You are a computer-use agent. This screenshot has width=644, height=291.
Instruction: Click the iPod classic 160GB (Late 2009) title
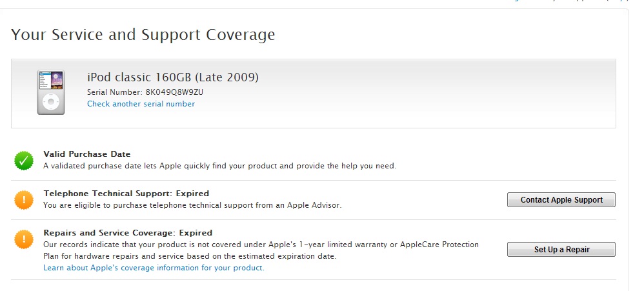click(x=173, y=77)
